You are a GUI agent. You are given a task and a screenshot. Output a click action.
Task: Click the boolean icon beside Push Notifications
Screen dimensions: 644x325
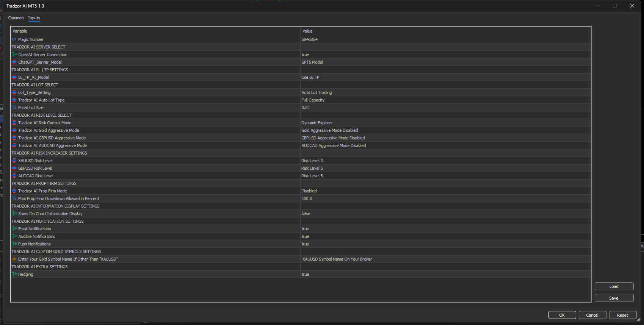click(x=14, y=244)
